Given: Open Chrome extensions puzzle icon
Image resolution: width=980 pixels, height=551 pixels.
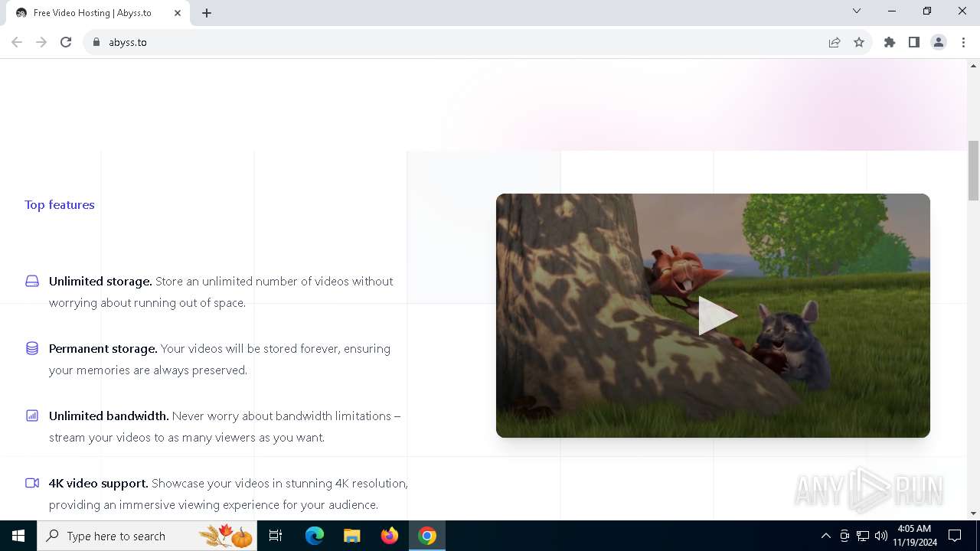Looking at the screenshot, I should click(x=890, y=42).
